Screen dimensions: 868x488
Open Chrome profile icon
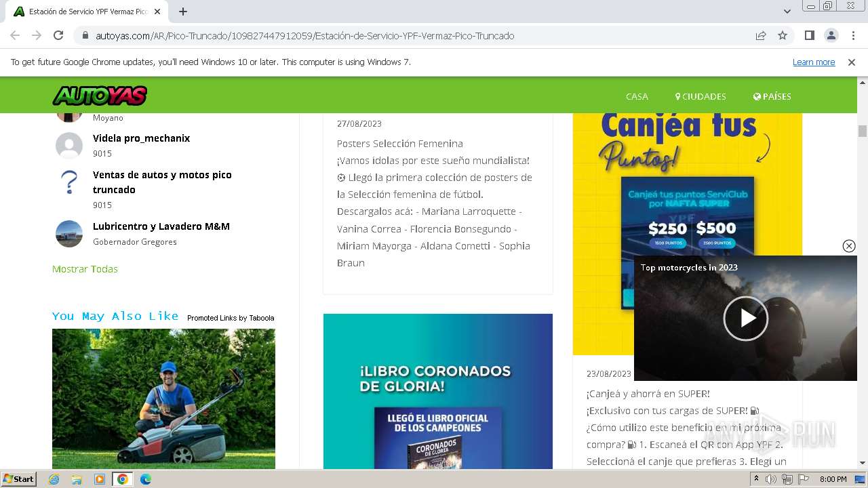click(x=831, y=35)
